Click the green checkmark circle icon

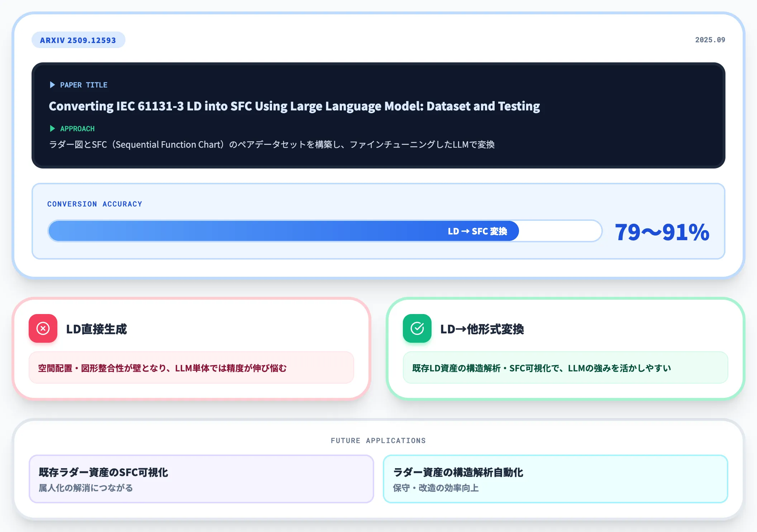click(417, 328)
